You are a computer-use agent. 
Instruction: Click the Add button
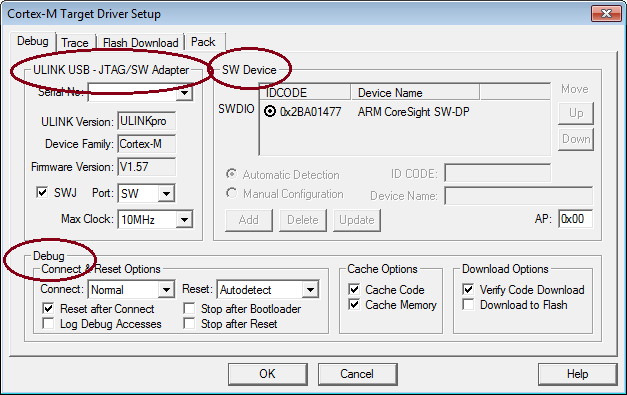(249, 220)
